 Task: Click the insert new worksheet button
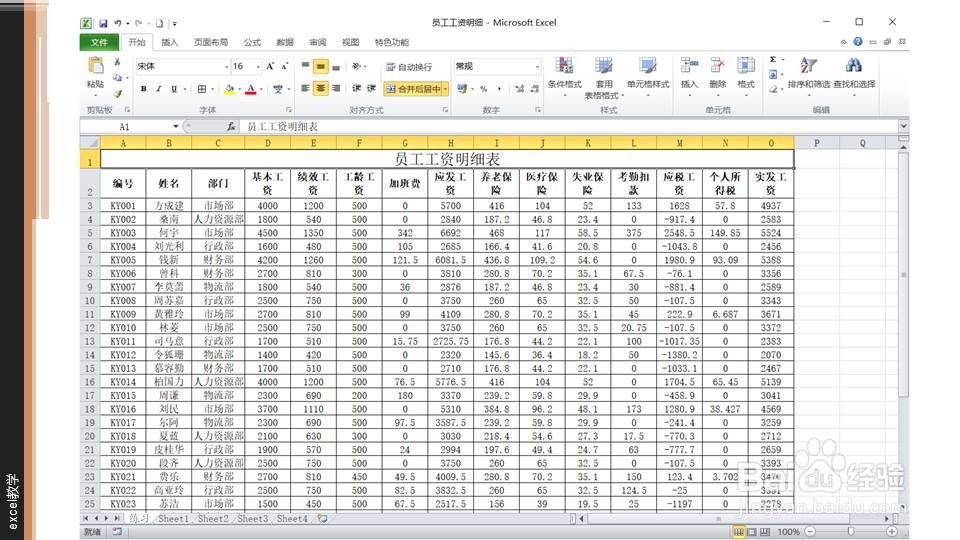click(x=322, y=519)
